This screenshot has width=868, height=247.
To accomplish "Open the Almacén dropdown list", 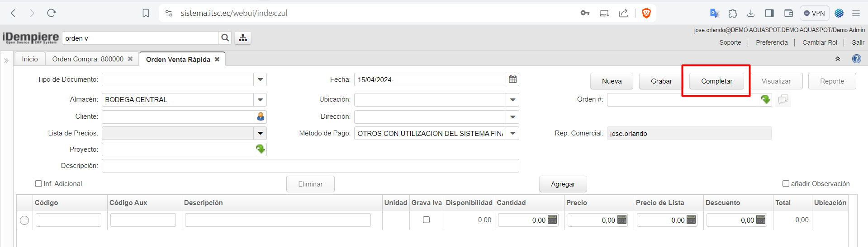I will [260, 100].
